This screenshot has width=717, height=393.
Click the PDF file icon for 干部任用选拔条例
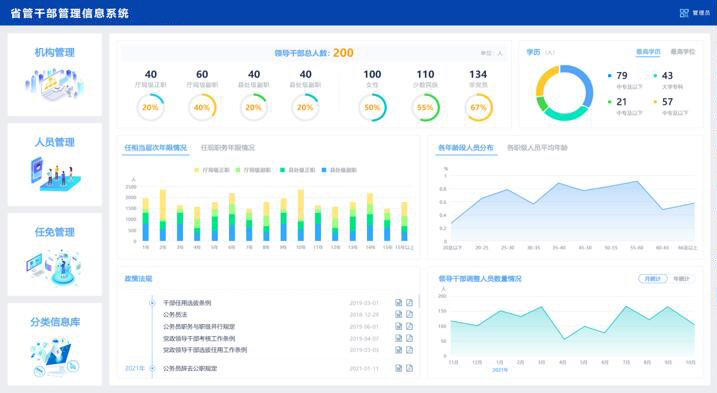(409, 302)
